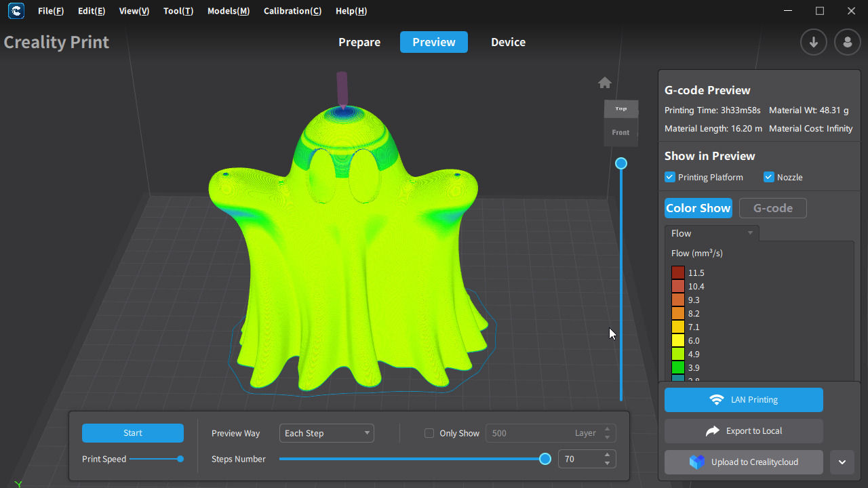Click the home view reset icon
Screen dimensions: 868x488
pos(605,83)
